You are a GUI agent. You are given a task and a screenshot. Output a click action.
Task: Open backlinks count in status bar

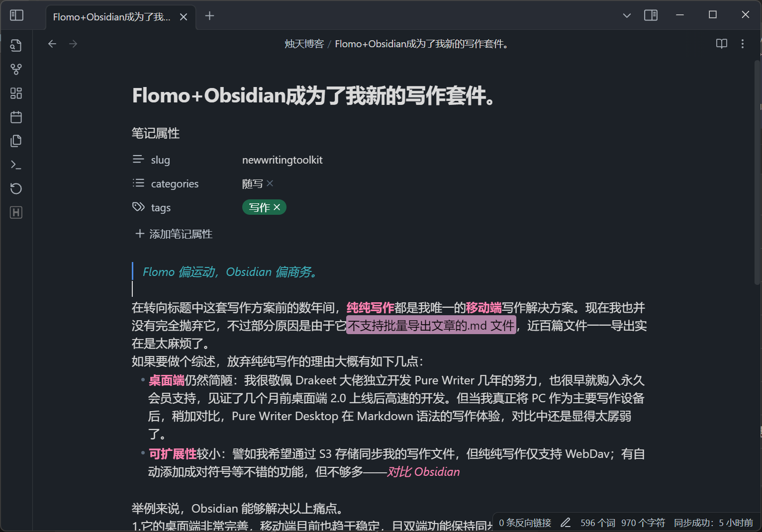pyautogui.click(x=525, y=523)
